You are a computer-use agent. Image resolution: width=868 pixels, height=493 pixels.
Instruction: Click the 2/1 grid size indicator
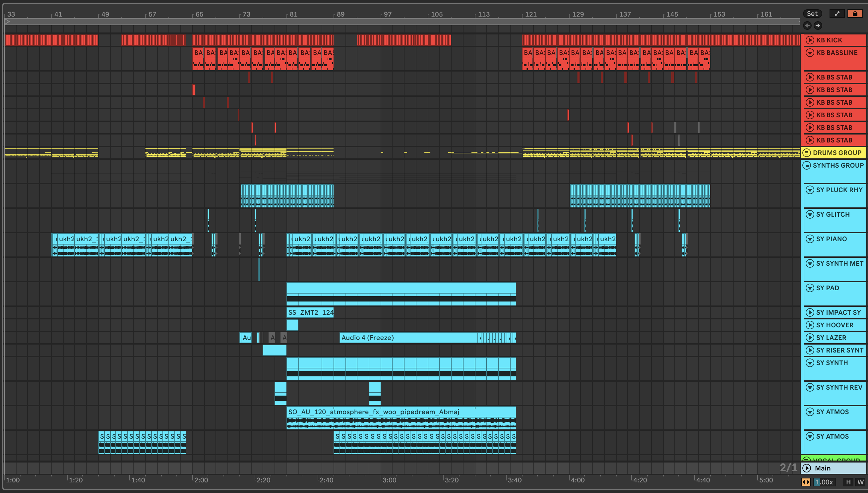click(x=788, y=467)
